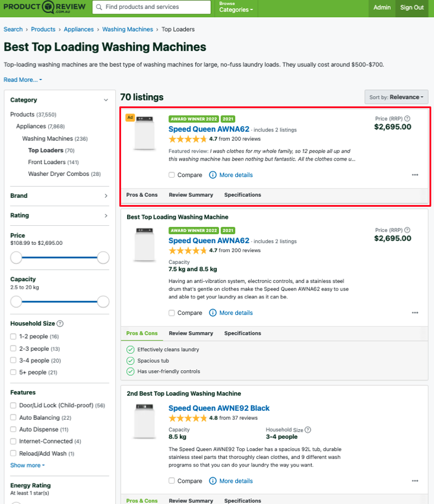Screen dimensions: 434x504
Task: Click the star rating of Speed Queen AWNE92 Black
Action: (188, 418)
